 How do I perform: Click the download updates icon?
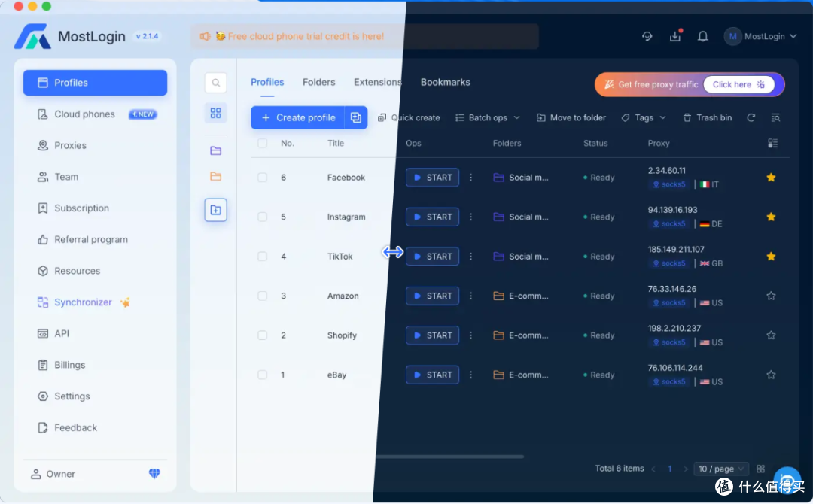pos(675,36)
